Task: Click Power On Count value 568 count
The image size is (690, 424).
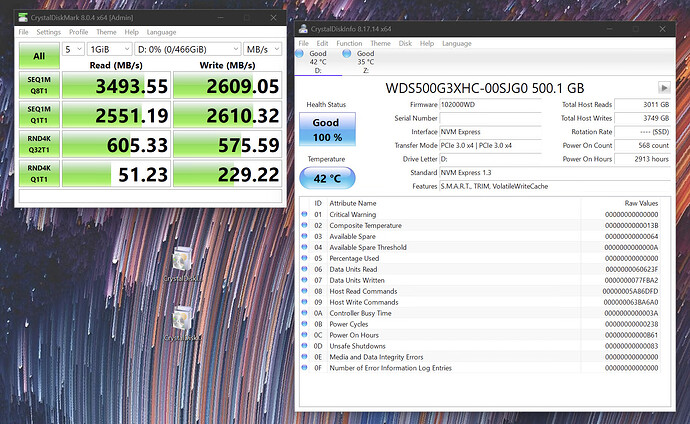Action: click(x=642, y=146)
